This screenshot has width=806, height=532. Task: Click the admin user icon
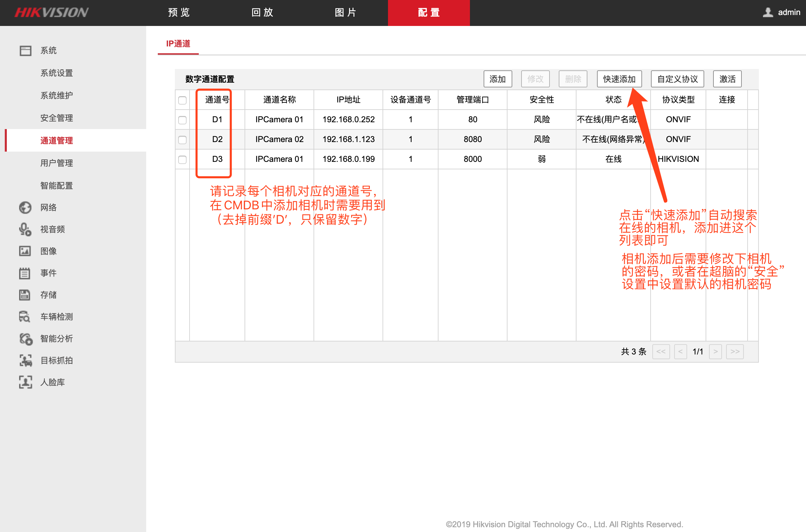(x=768, y=12)
